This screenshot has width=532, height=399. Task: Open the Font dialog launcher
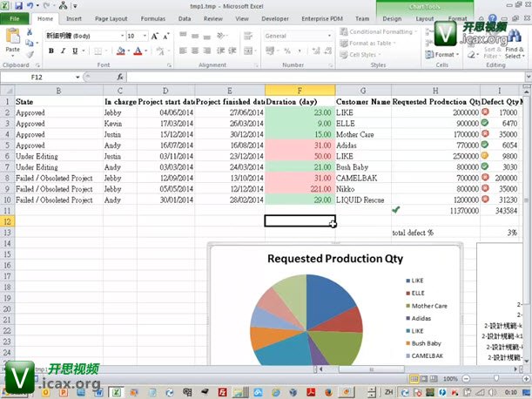click(169, 65)
